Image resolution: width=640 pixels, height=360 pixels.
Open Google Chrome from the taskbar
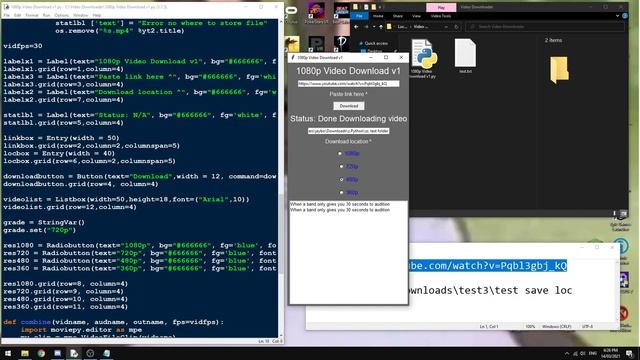(41, 353)
